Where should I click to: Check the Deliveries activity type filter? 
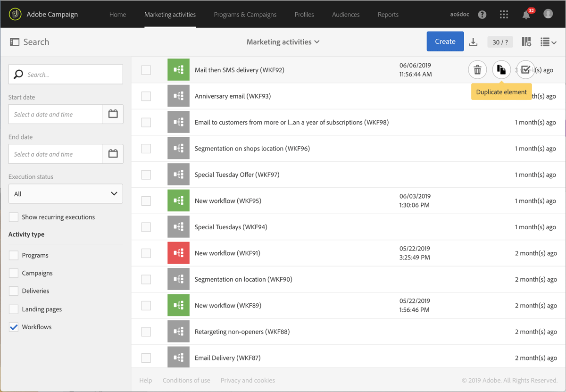pos(14,291)
